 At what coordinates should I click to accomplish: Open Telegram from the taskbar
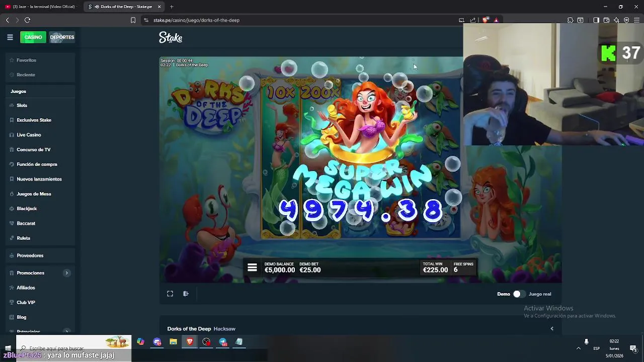(x=223, y=342)
